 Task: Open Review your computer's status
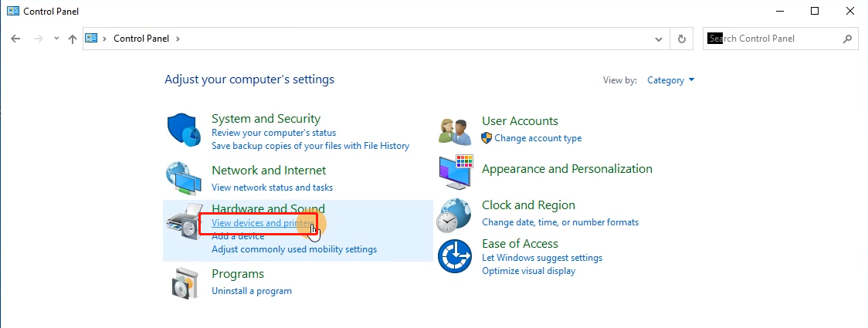click(x=273, y=133)
